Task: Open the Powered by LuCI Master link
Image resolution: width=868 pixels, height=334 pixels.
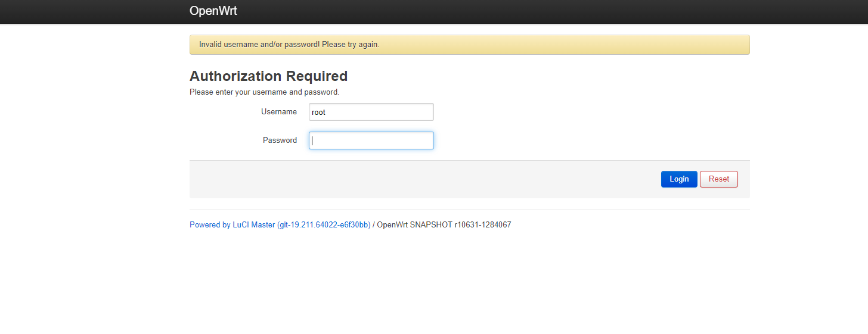Action: tap(280, 225)
